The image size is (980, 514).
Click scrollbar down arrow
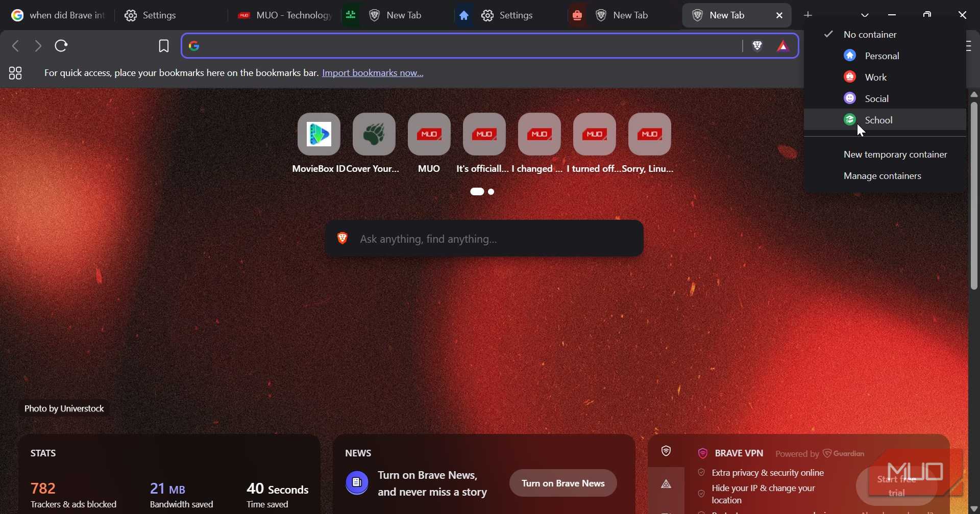tap(974, 509)
